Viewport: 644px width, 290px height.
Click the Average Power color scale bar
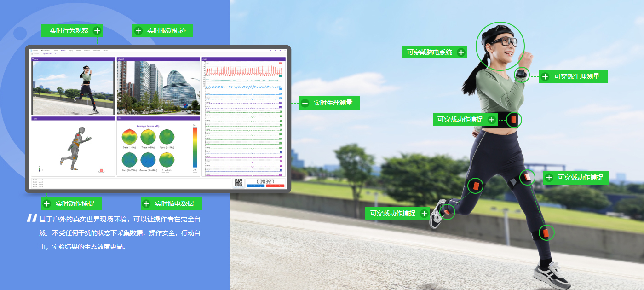point(195,147)
